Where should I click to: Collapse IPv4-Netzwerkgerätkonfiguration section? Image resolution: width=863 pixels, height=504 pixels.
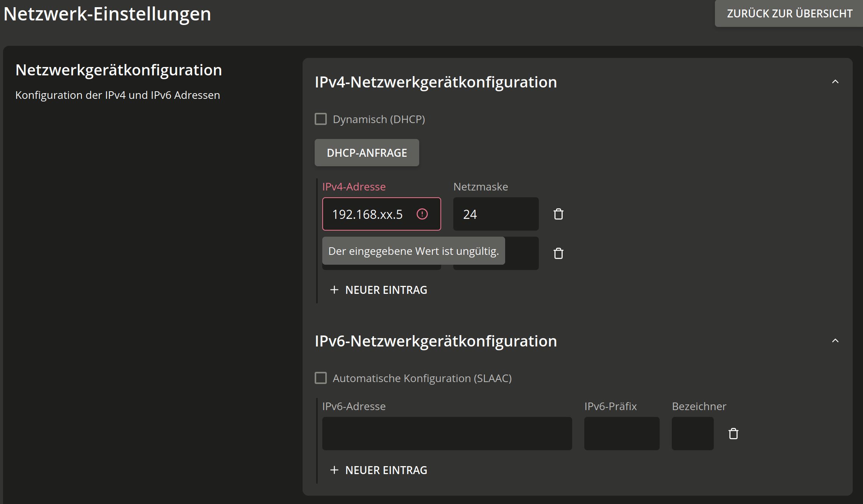835,82
